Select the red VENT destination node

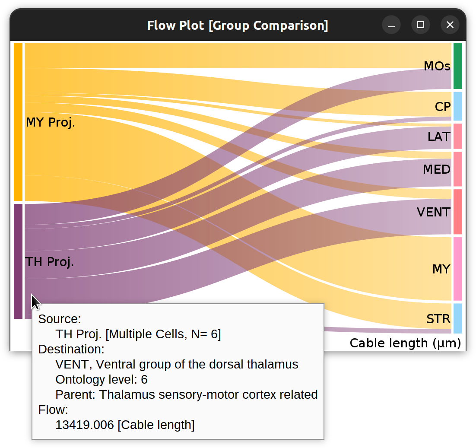click(x=458, y=212)
